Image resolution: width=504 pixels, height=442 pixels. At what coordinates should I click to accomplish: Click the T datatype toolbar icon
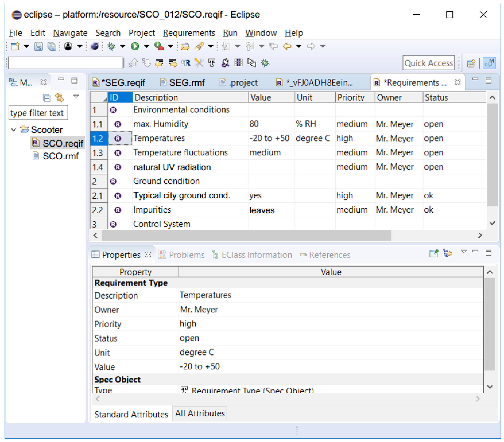(x=212, y=63)
